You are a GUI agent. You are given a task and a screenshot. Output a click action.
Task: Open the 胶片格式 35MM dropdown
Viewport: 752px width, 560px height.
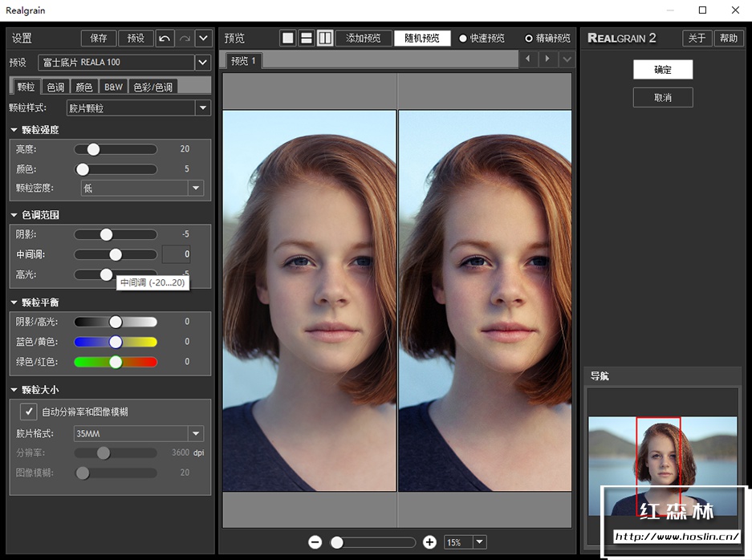click(x=196, y=433)
